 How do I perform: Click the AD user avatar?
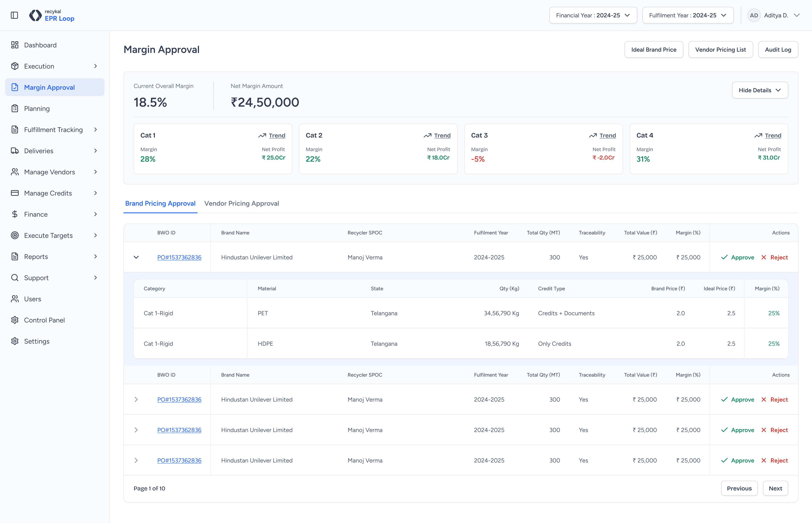[754, 15]
